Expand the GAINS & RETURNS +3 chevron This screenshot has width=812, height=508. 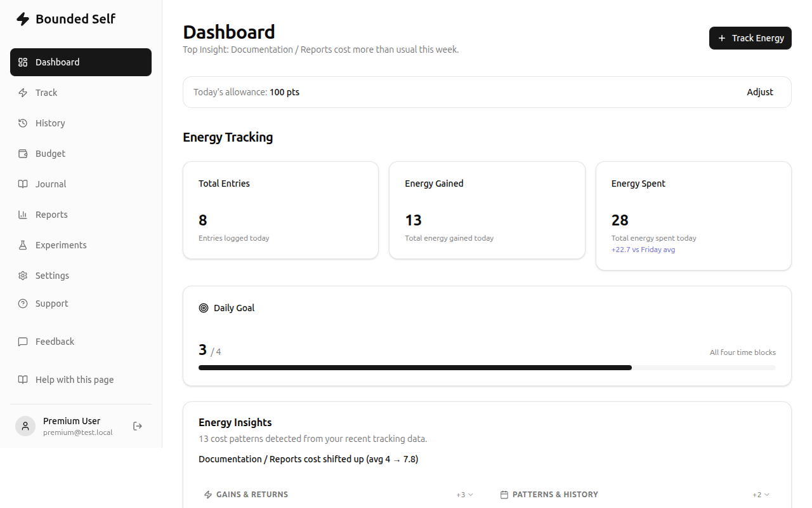tap(464, 494)
